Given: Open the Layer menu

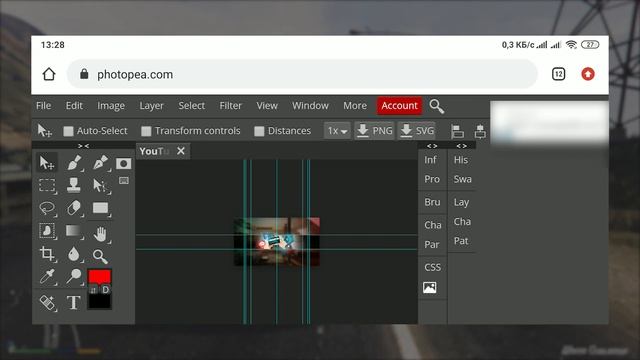Looking at the screenshot, I should point(151,106).
